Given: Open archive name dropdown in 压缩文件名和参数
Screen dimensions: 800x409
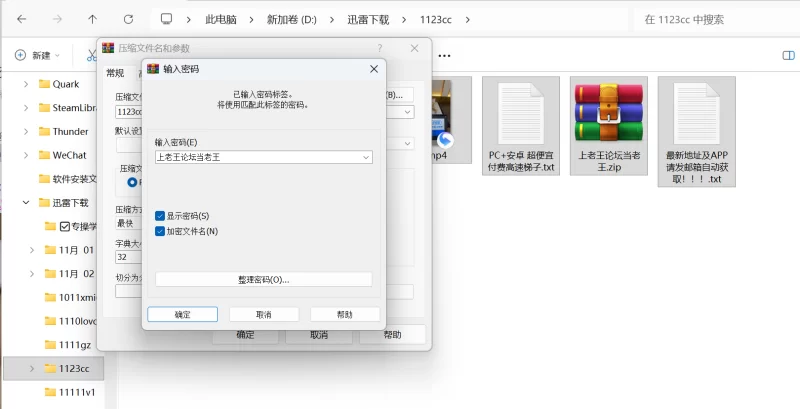Looking at the screenshot, I should (x=408, y=112).
